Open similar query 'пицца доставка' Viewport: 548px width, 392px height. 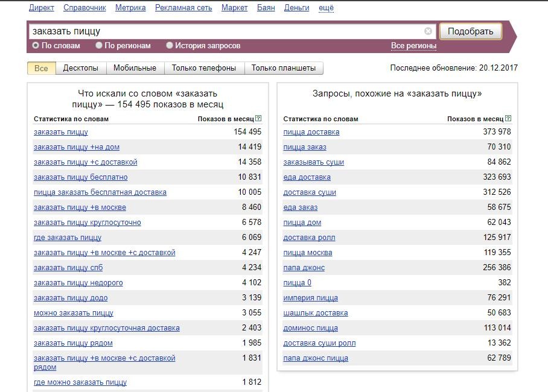(x=311, y=132)
